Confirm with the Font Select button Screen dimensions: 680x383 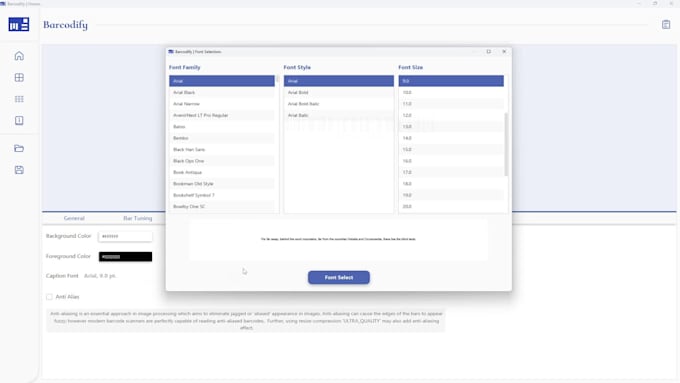click(x=339, y=277)
